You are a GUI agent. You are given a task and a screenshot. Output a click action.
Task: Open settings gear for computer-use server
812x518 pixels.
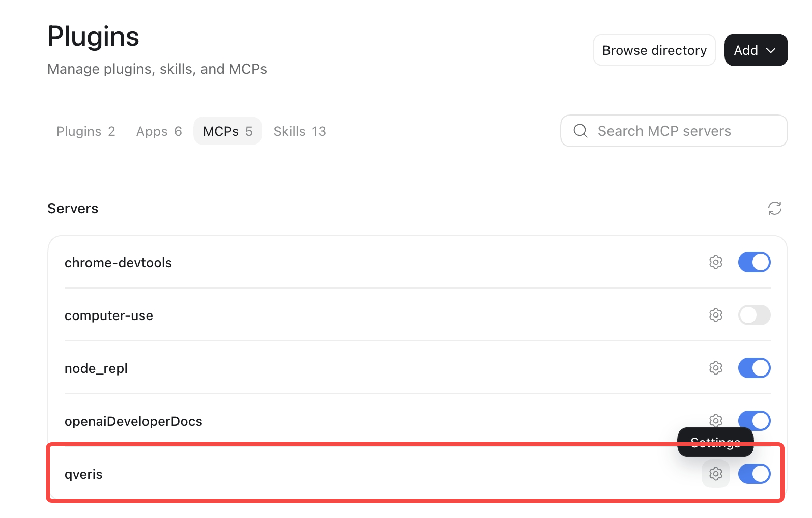coord(716,315)
